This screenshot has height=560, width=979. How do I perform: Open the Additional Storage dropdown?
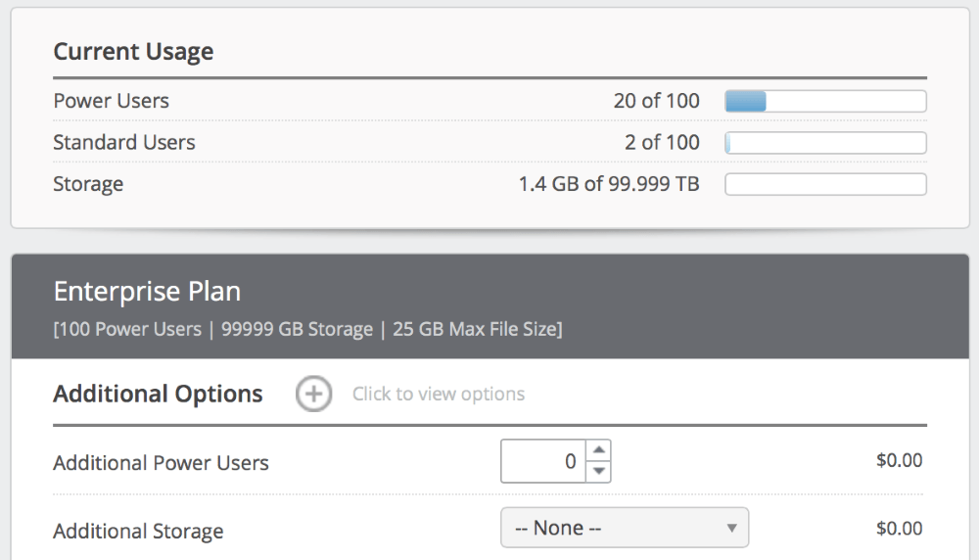point(624,528)
